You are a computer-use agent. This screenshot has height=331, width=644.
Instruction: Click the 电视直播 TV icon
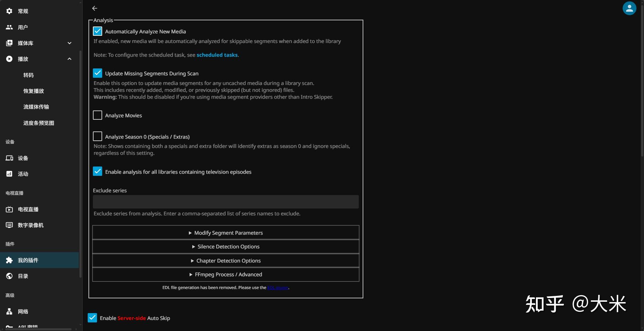pos(9,209)
